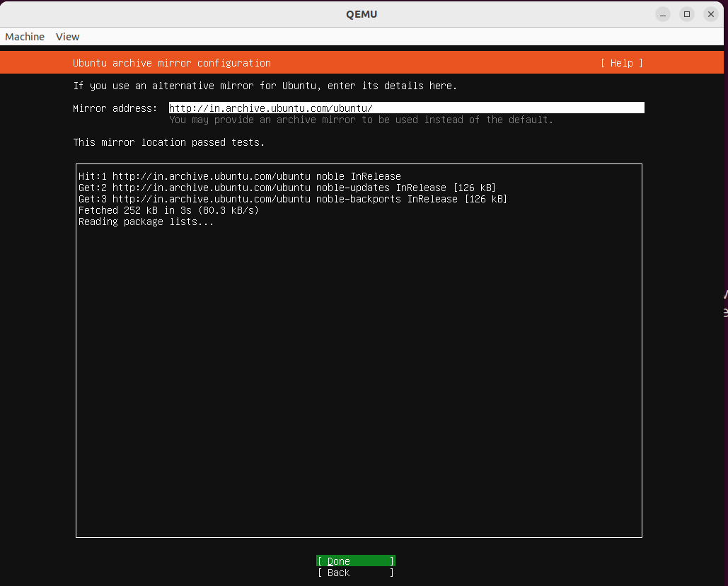Click the mirror location passed tests text
The width and height of the screenshot is (728, 586).
(x=168, y=142)
